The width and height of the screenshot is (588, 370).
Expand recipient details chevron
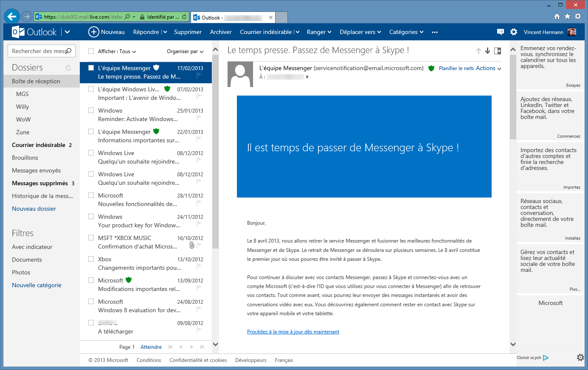[307, 77]
